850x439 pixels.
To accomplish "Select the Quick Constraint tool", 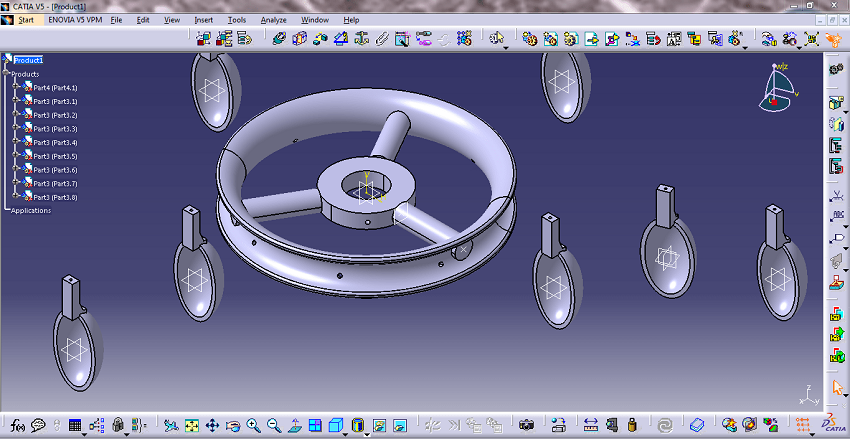I will 402,38.
